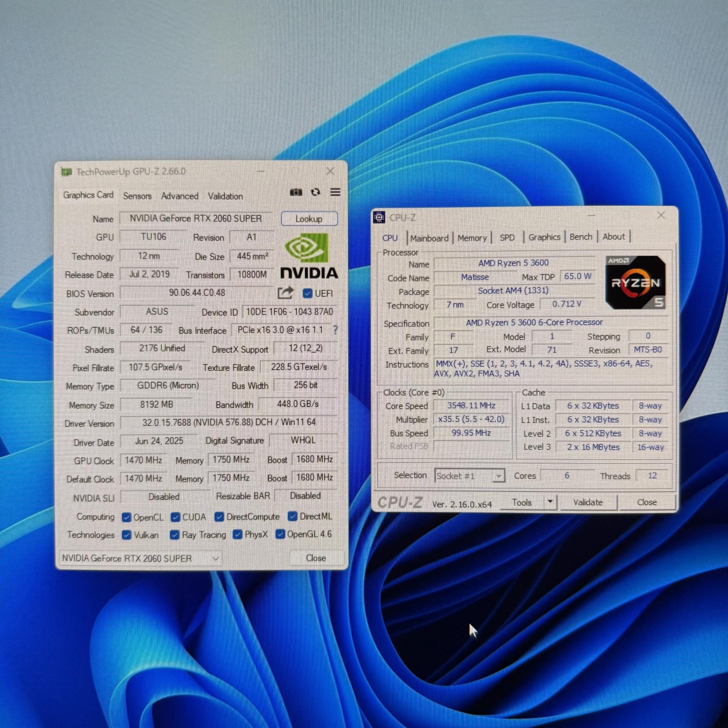Click the Driver Version field in GPU-Z
This screenshot has height=728, width=728.
pos(229,422)
